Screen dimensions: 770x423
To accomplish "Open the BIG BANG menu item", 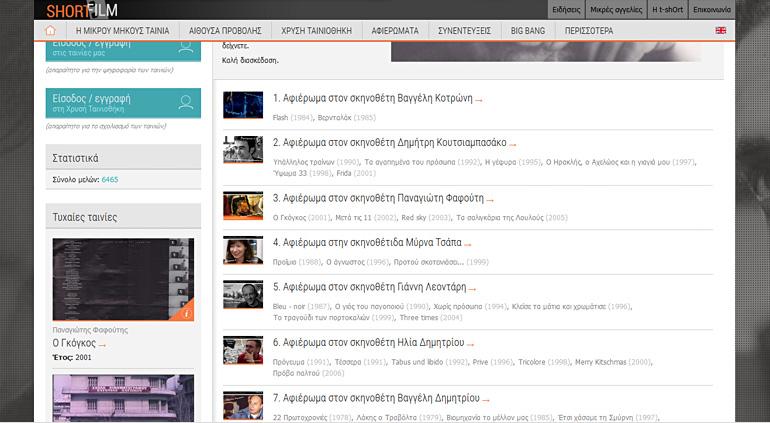I will 528,31.
